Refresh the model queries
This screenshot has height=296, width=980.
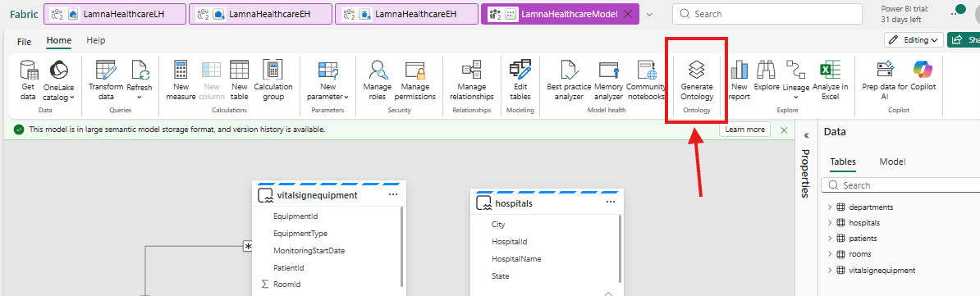pos(140,80)
